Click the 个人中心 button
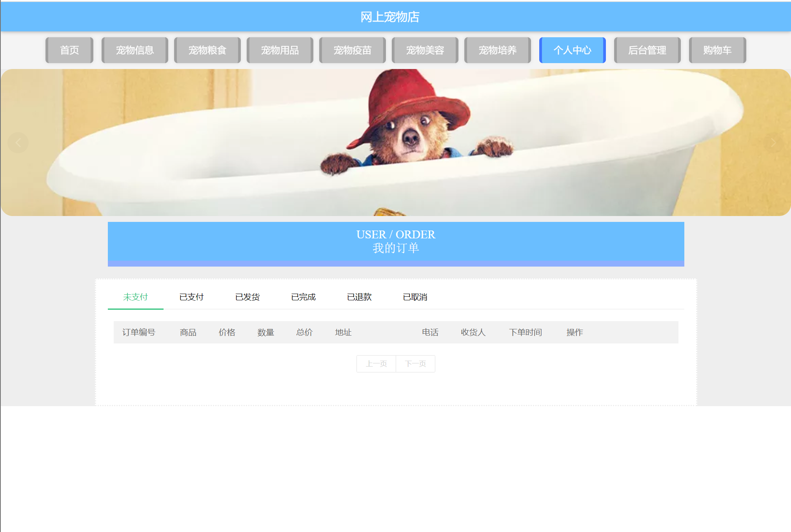 pyautogui.click(x=572, y=50)
